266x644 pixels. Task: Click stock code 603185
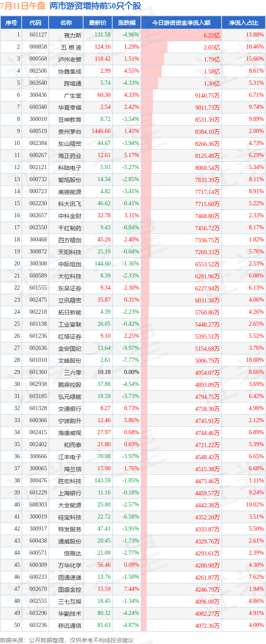pos(38,397)
